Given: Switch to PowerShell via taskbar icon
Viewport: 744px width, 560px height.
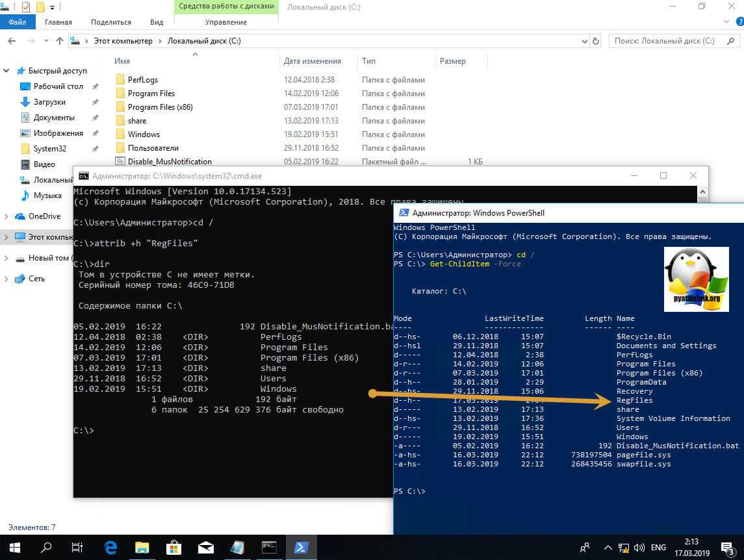Looking at the screenshot, I should pyautogui.click(x=301, y=546).
